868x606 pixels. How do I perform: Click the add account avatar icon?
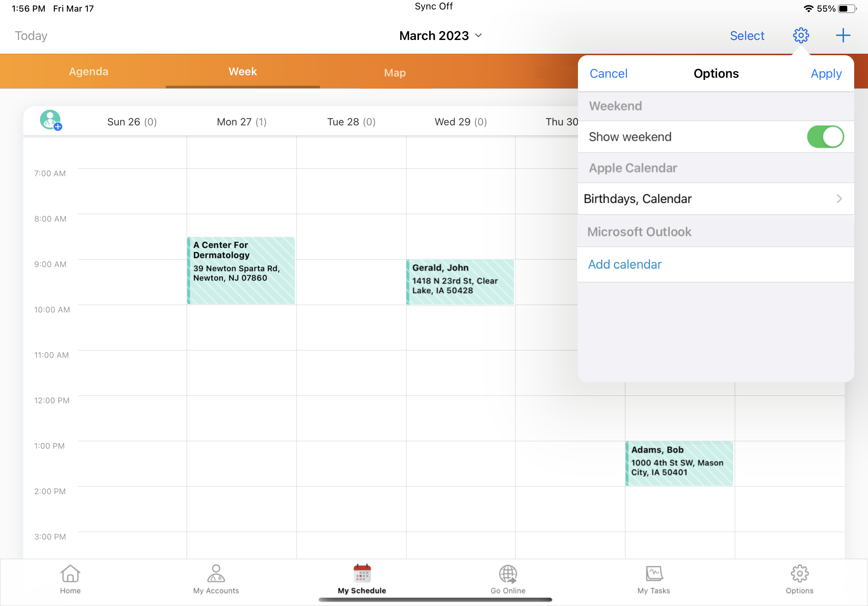[51, 120]
